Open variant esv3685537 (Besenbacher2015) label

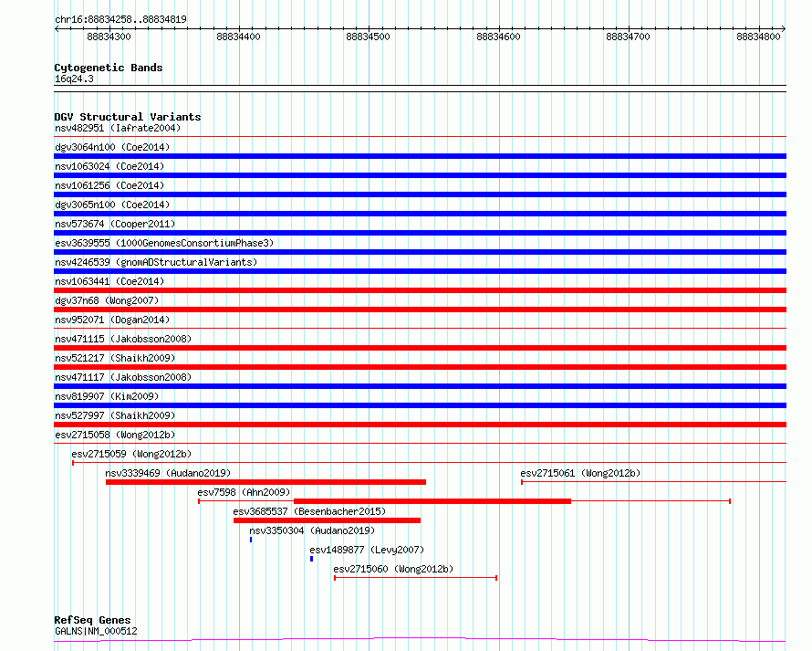(x=309, y=511)
